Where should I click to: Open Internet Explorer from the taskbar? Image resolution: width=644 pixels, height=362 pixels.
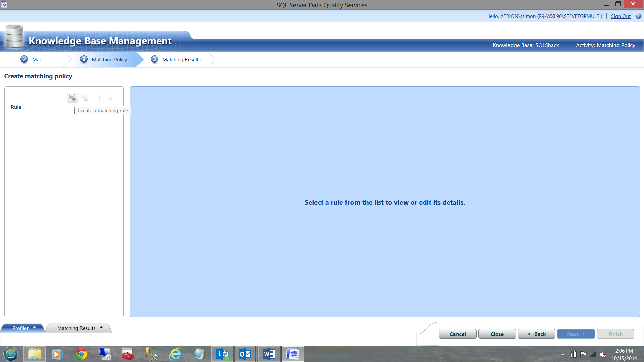click(x=175, y=354)
